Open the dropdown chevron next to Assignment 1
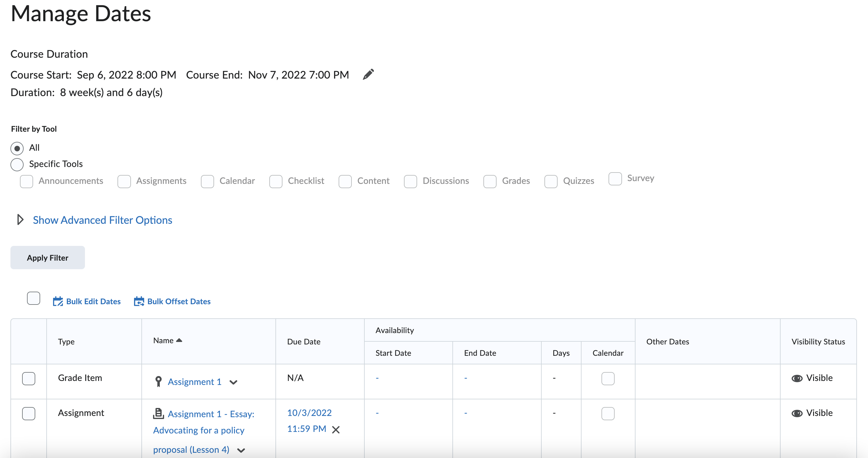Viewport: 868px width, 458px height. click(234, 382)
